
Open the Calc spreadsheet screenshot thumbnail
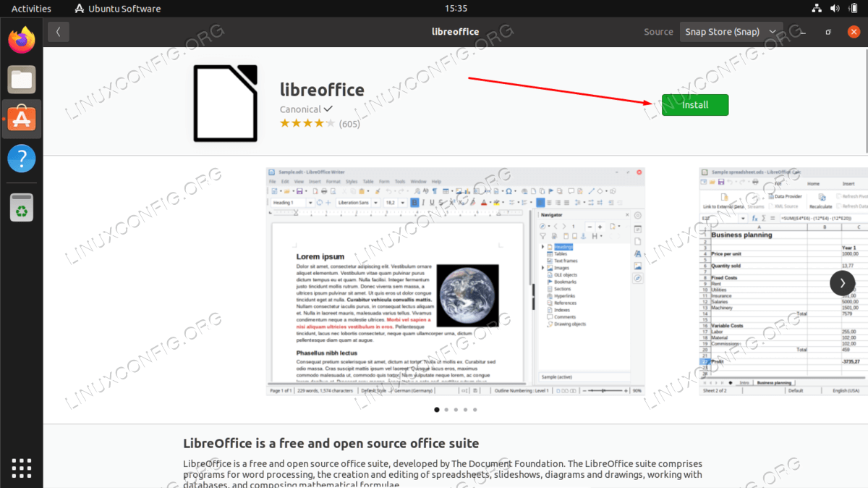(783, 282)
